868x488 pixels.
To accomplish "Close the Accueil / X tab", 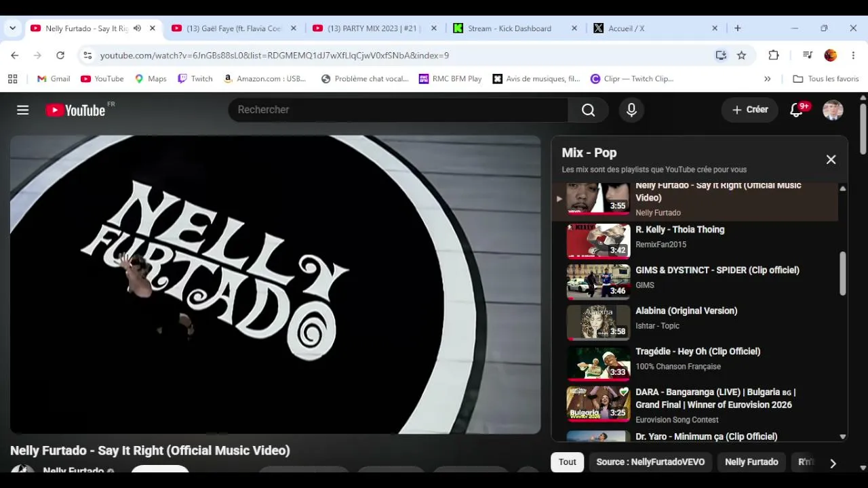I will tap(715, 28).
